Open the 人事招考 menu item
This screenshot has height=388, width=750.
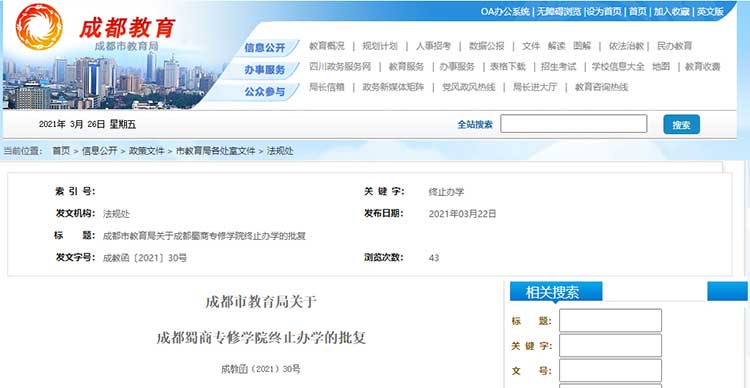[433, 46]
